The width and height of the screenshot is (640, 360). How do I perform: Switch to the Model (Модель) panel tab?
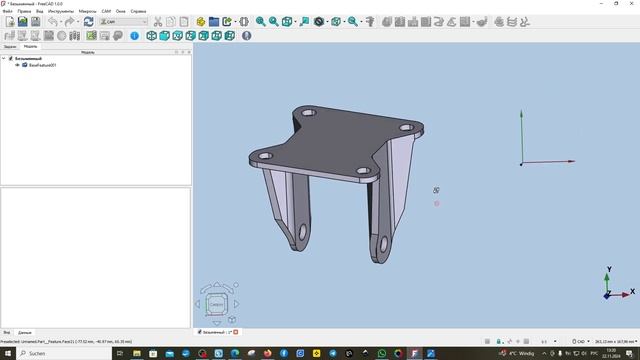click(x=30, y=47)
